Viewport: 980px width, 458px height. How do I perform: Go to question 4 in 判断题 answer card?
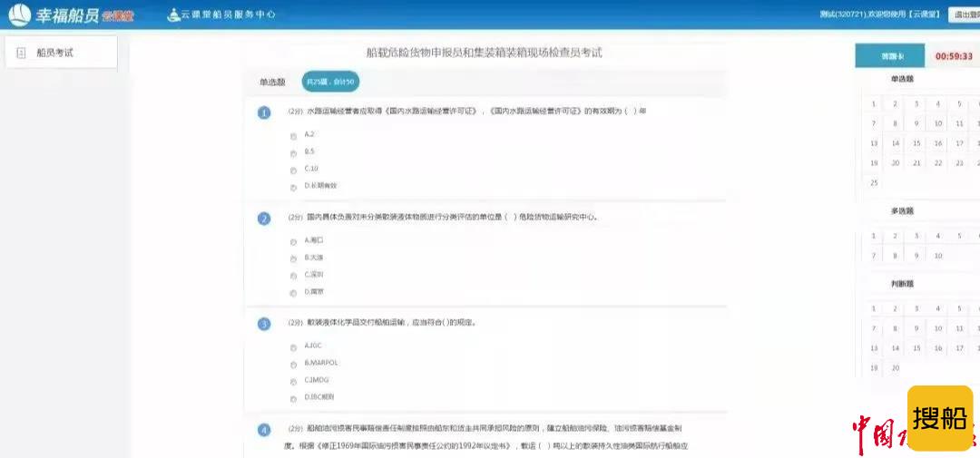(x=937, y=308)
